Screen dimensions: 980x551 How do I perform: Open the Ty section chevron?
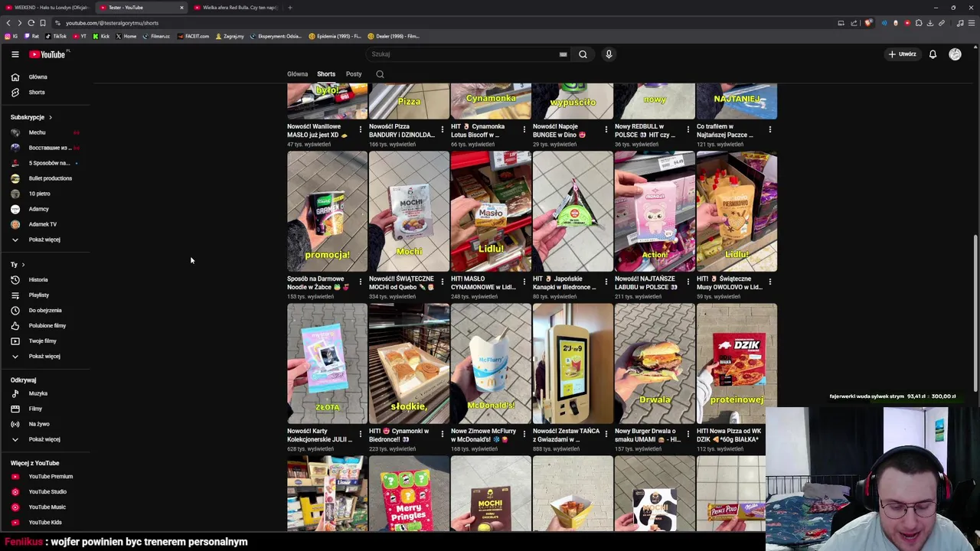pyautogui.click(x=24, y=264)
